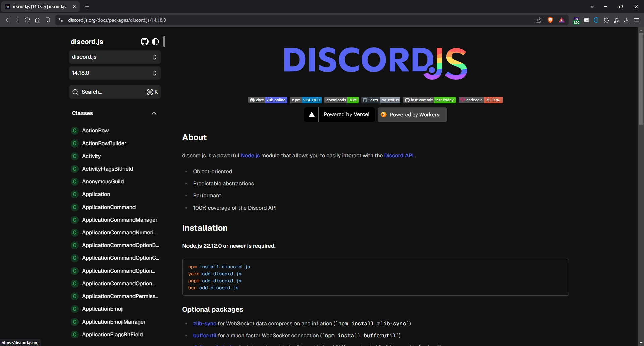The height and width of the screenshot is (346, 644).
Task: Show the browser downloads
Action: pos(627,20)
